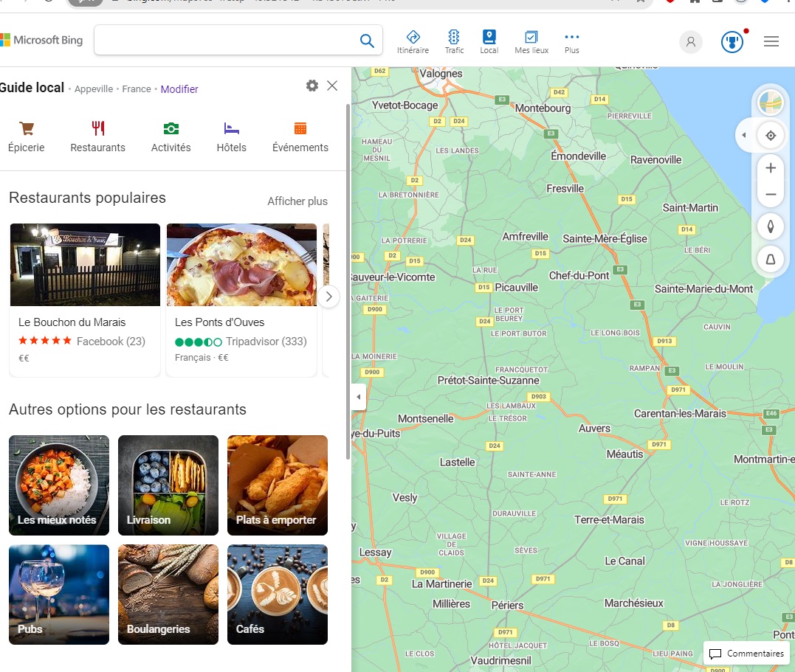Select the Hôtels category tab

pos(231,137)
